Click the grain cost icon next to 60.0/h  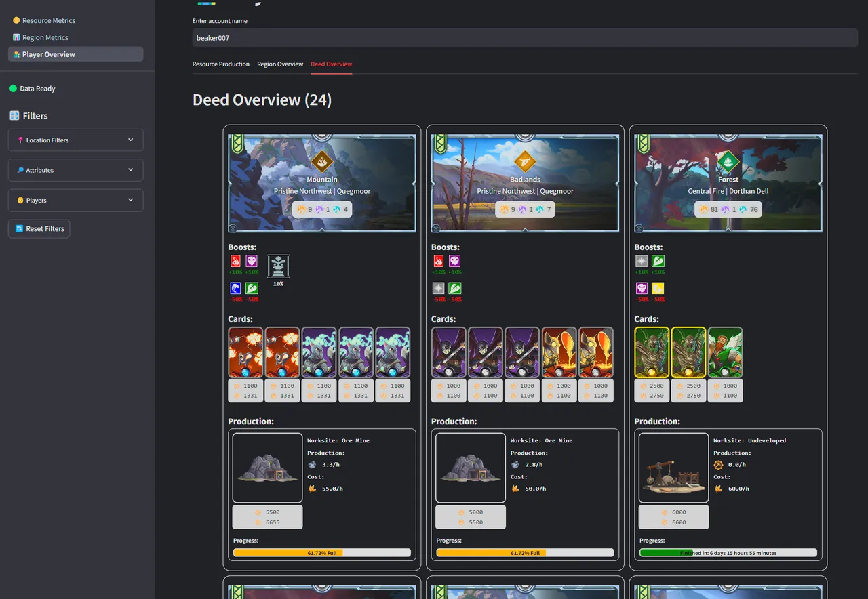718,488
